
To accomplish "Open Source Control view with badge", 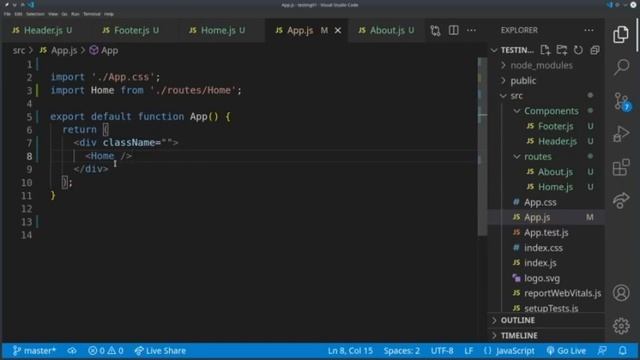I will tap(622, 101).
